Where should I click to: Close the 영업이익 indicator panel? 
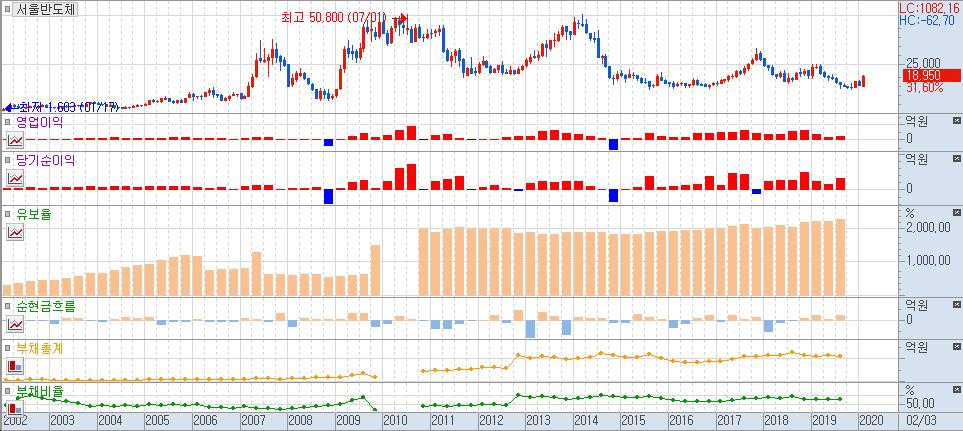[x=956, y=122]
